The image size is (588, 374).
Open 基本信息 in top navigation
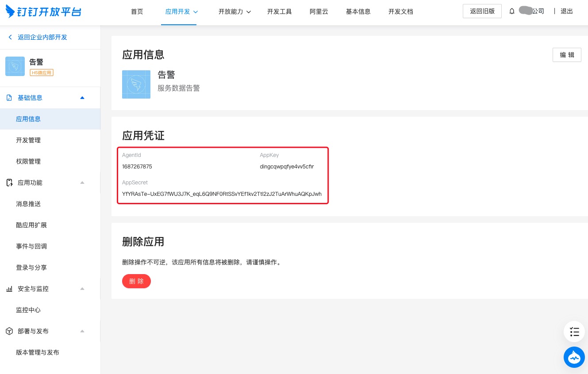[358, 12]
